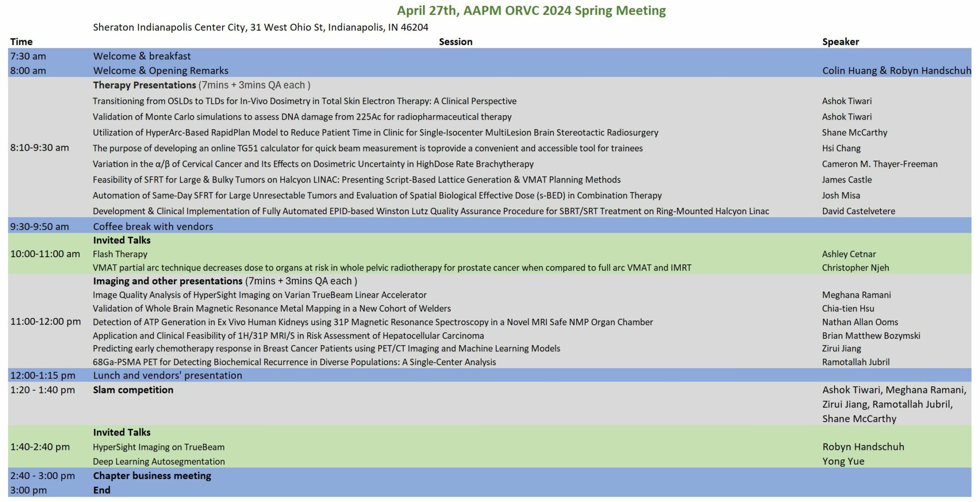Select speaker 'Yong Yue'

[843, 461]
